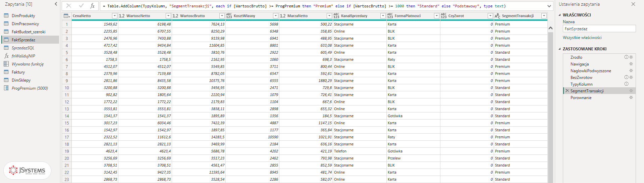Delete SegmentTransakcji step with X icon
644x183 pixels.
coord(567,91)
